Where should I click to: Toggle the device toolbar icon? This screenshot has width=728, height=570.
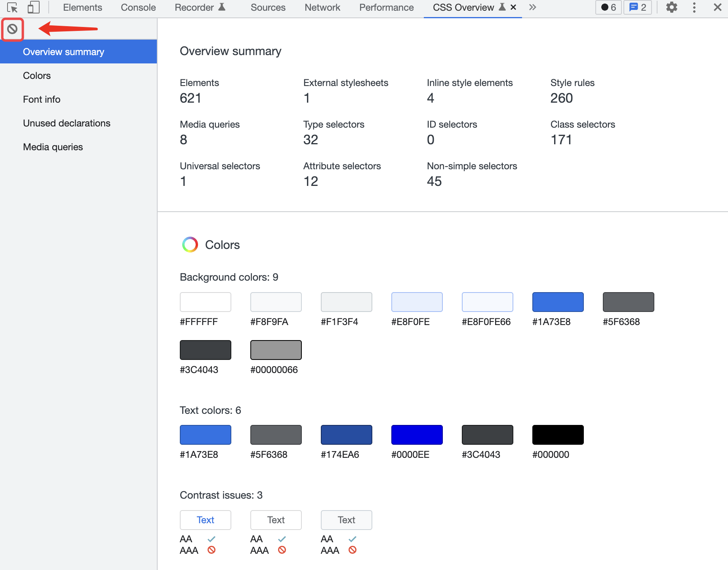pyautogui.click(x=34, y=8)
